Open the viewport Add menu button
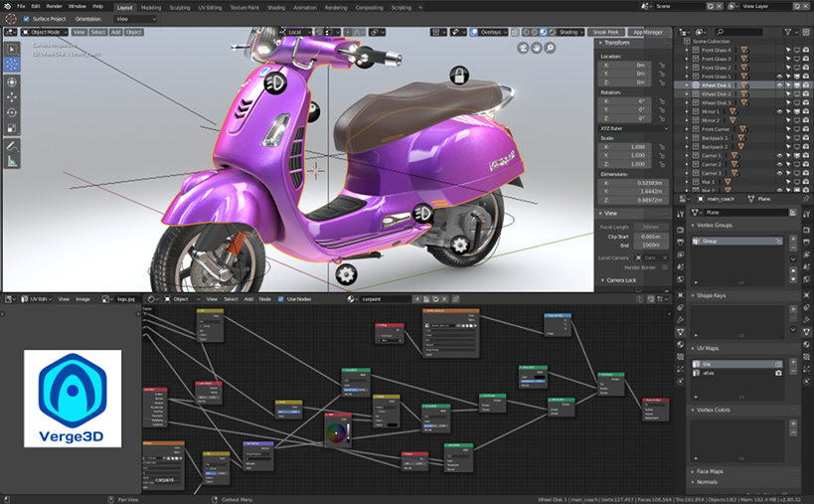 tap(115, 32)
